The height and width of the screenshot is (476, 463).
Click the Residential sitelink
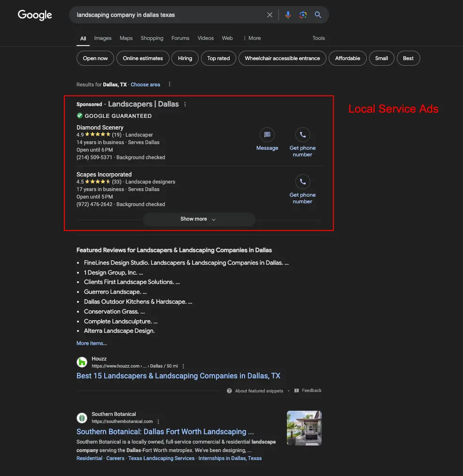click(89, 458)
